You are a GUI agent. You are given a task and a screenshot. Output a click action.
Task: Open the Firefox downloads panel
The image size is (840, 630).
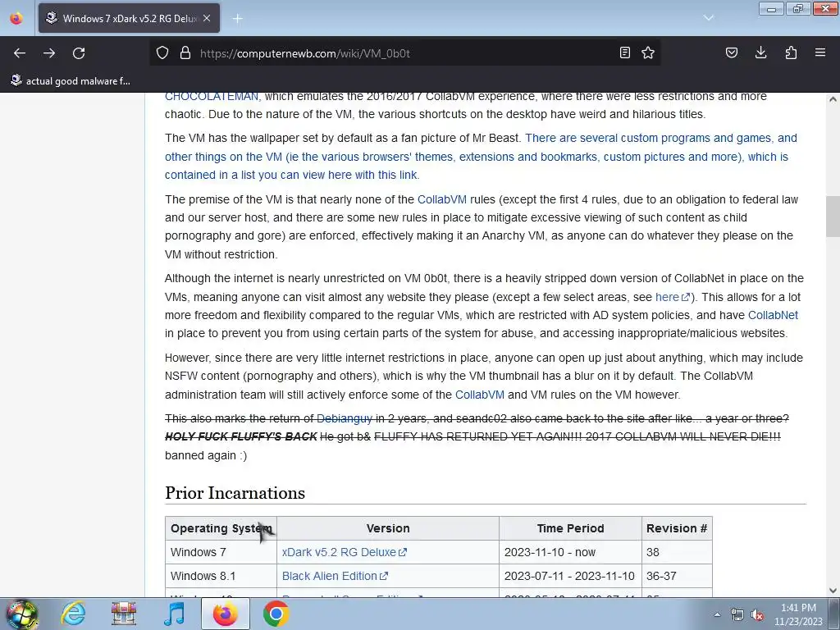(x=760, y=52)
